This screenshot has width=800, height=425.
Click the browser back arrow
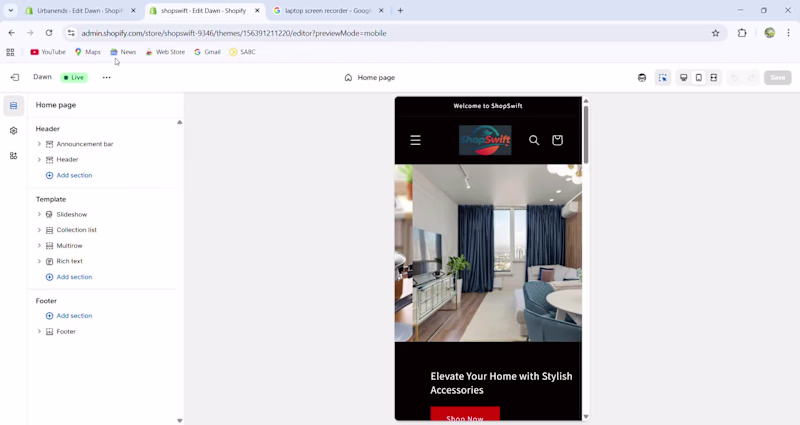pos(11,33)
